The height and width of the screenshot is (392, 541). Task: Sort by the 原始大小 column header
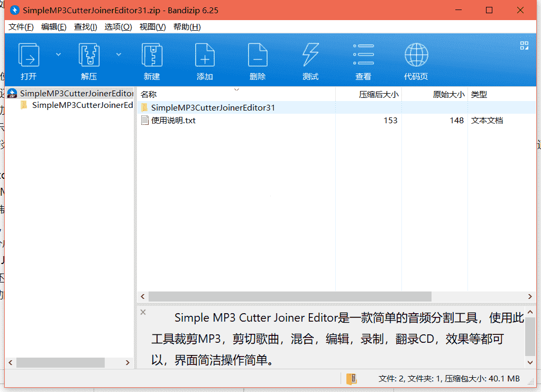(x=435, y=94)
